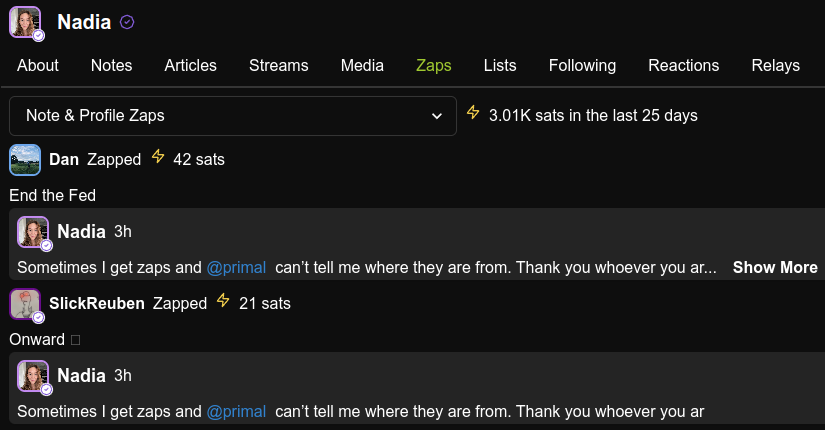The width and height of the screenshot is (825, 430).
Task: Open the Relays tab
Action: 775,66
